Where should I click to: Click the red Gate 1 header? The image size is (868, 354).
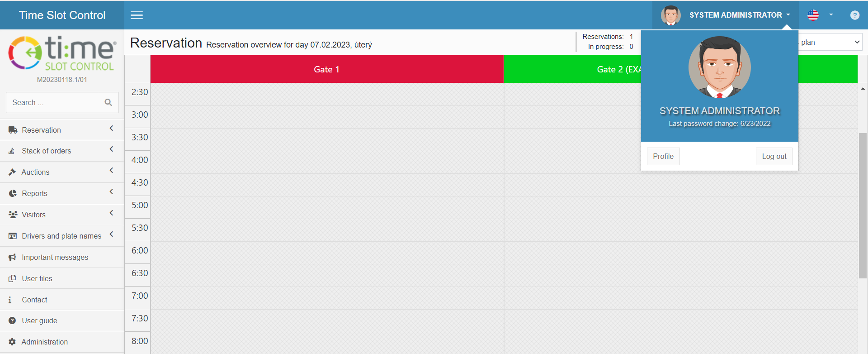[x=327, y=69]
